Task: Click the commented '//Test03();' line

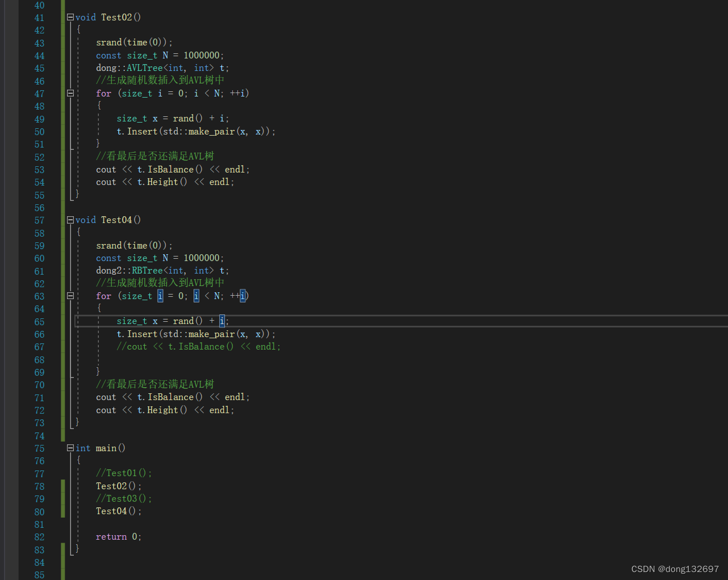Action: pyautogui.click(x=124, y=499)
